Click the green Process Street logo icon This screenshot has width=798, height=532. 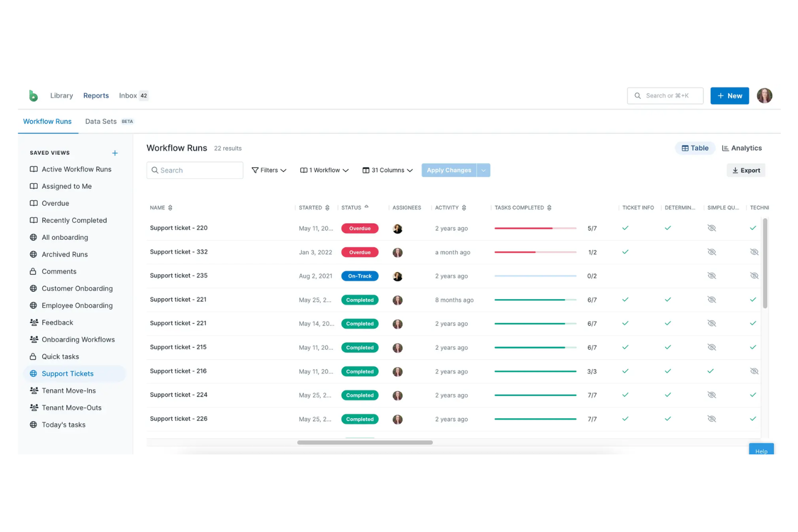[33, 95]
